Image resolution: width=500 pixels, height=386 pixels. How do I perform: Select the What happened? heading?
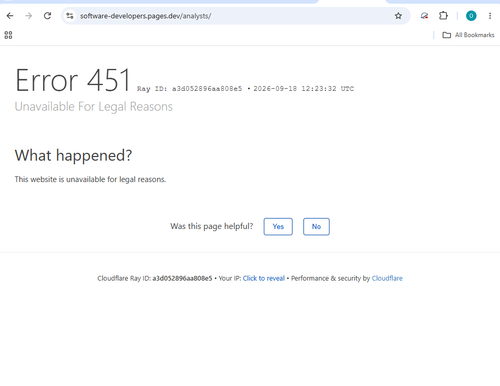coord(73,156)
